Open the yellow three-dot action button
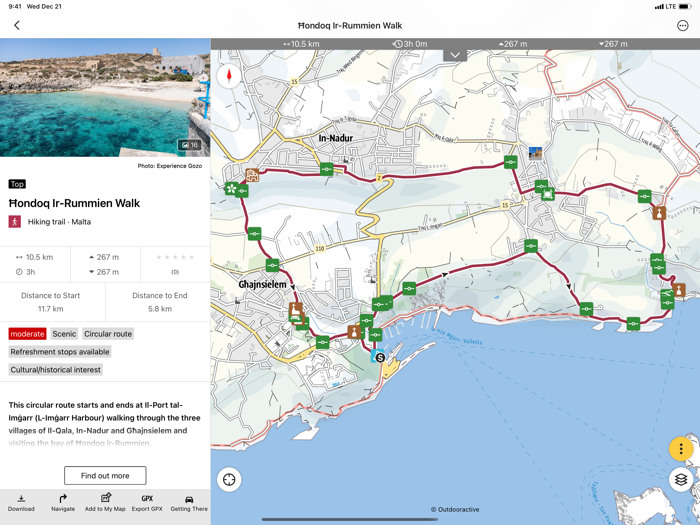The width and height of the screenshot is (700, 525). pyautogui.click(x=680, y=449)
